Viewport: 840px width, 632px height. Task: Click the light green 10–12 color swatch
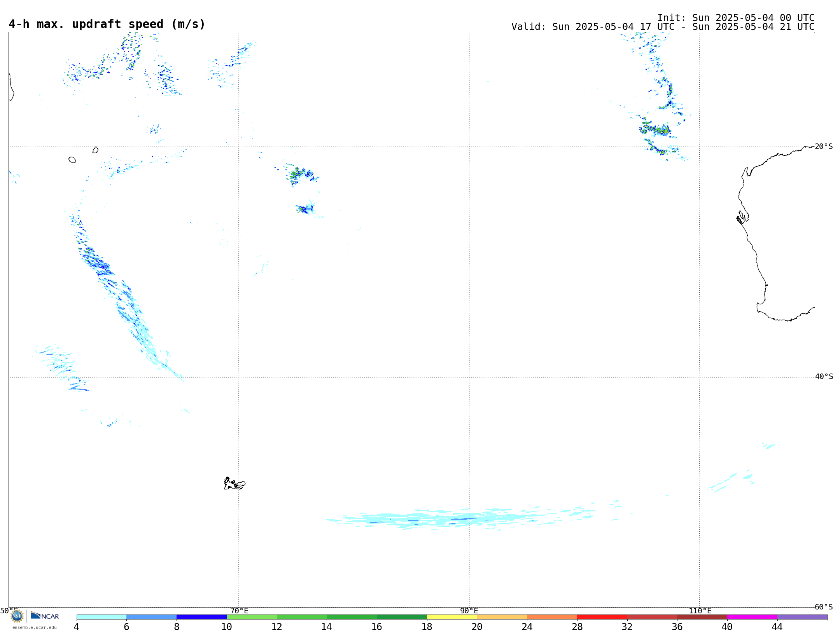[252, 617]
